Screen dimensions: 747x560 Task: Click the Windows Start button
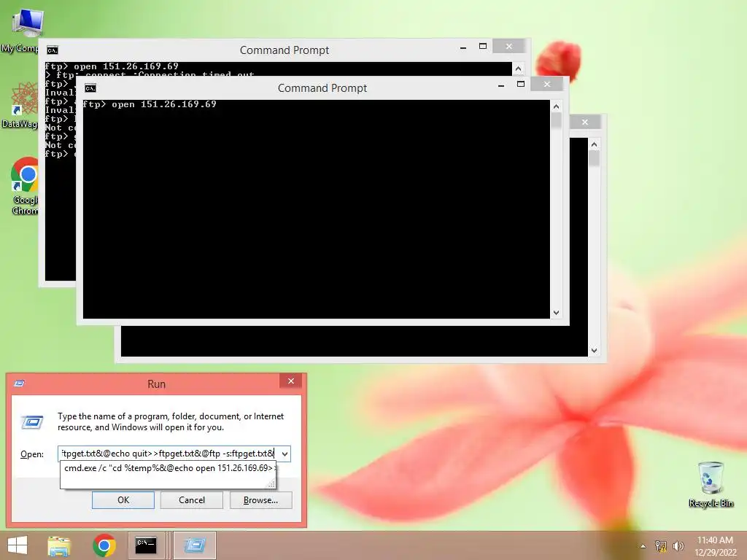point(18,545)
